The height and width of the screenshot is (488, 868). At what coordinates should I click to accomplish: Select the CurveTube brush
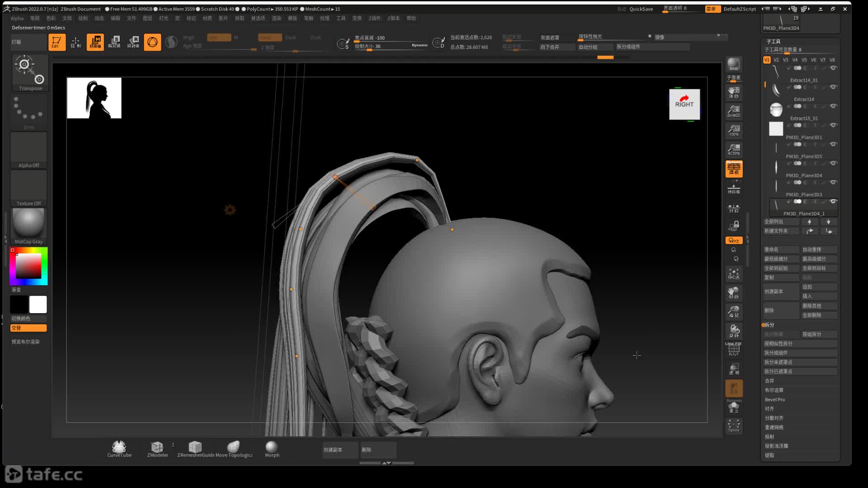pos(119,449)
